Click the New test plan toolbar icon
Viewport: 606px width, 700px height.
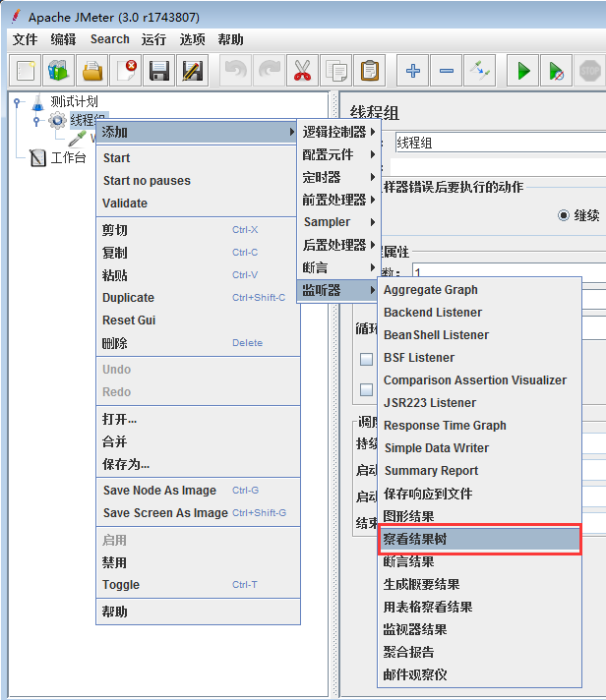[x=25, y=71]
